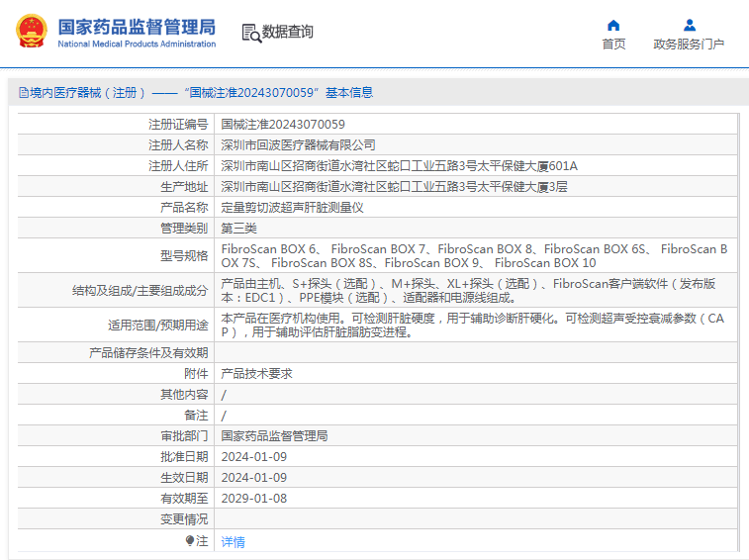Click the 型号规格 label cell
Screen dimensions: 749x560
click(x=116, y=255)
